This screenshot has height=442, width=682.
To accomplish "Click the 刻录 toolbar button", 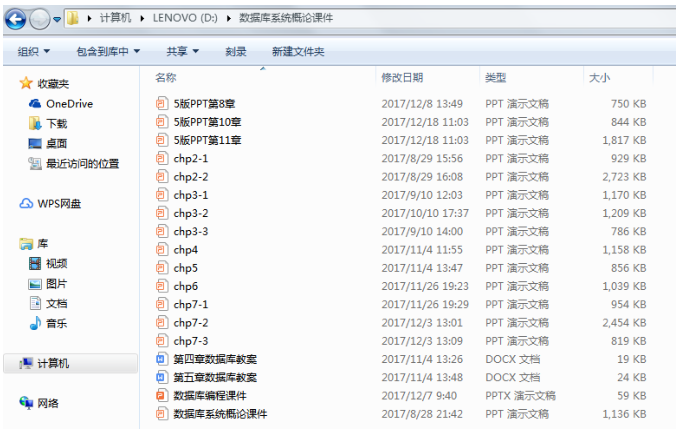I will click(236, 51).
